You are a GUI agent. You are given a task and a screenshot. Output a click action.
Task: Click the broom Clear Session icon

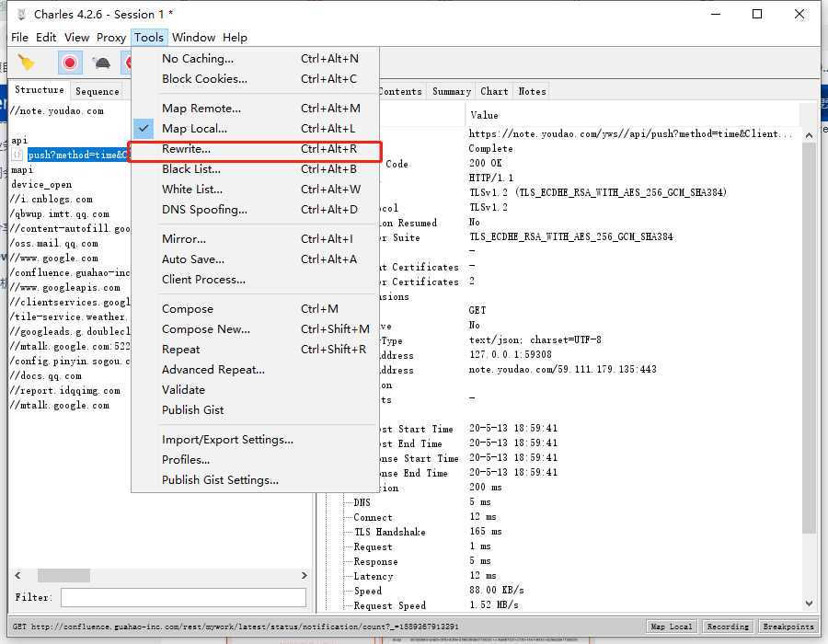26,63
